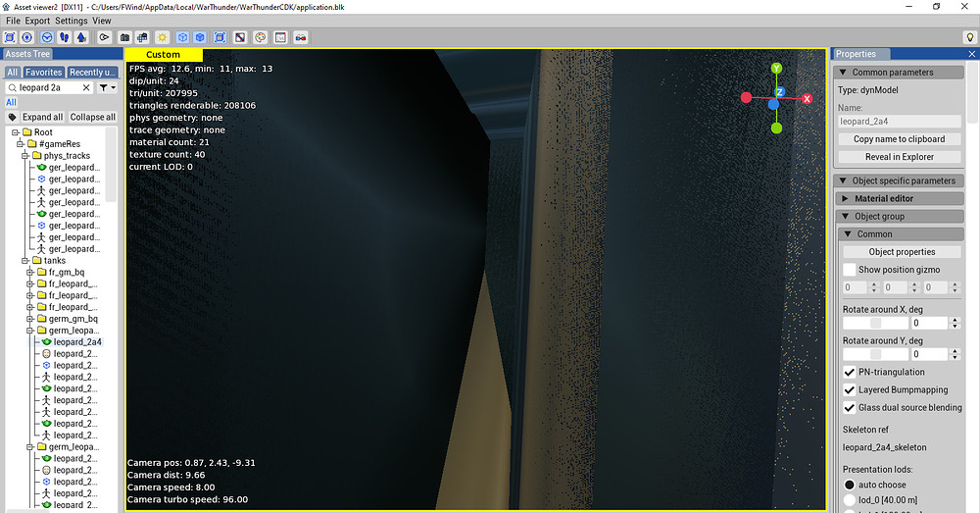Click the blue Z axis gizmo handle
This screenshot has height=513, width=980.
click(779, 92)
